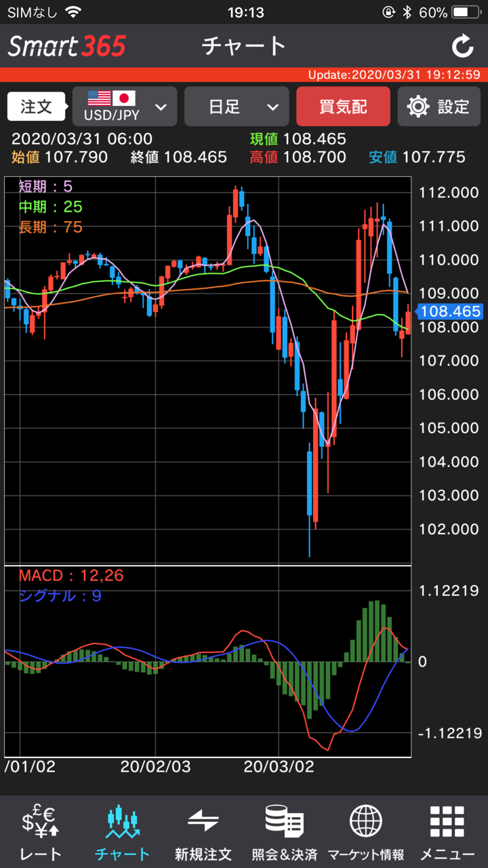Tap the MACD：12,26 indicator label

pos(71,576)
